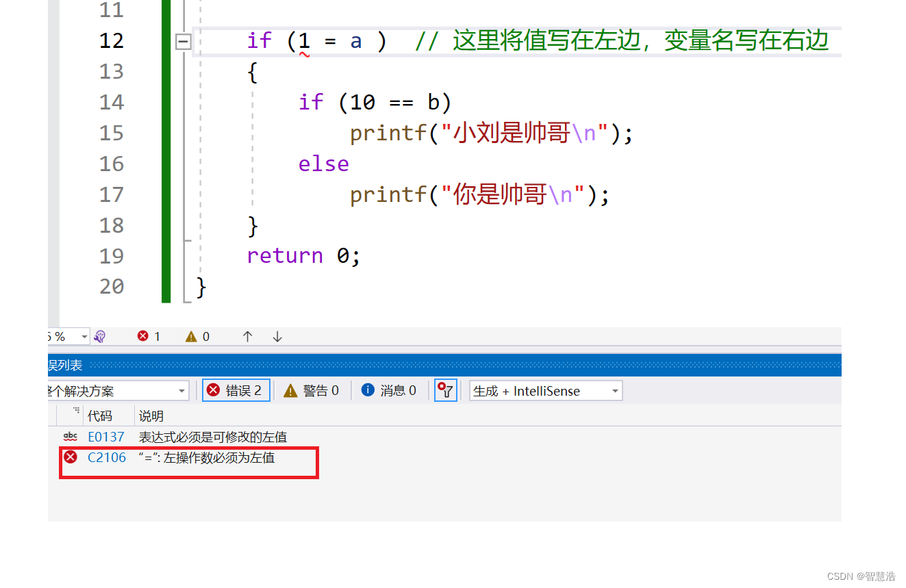This screenshot has height=588, width=906.
Task: Click the yellow warning count indicator showing 0
Action: pos(197,336)
